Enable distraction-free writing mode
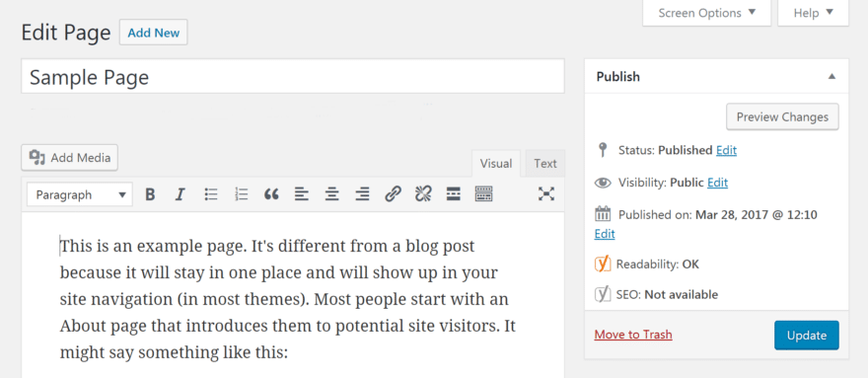 point(546,194)
